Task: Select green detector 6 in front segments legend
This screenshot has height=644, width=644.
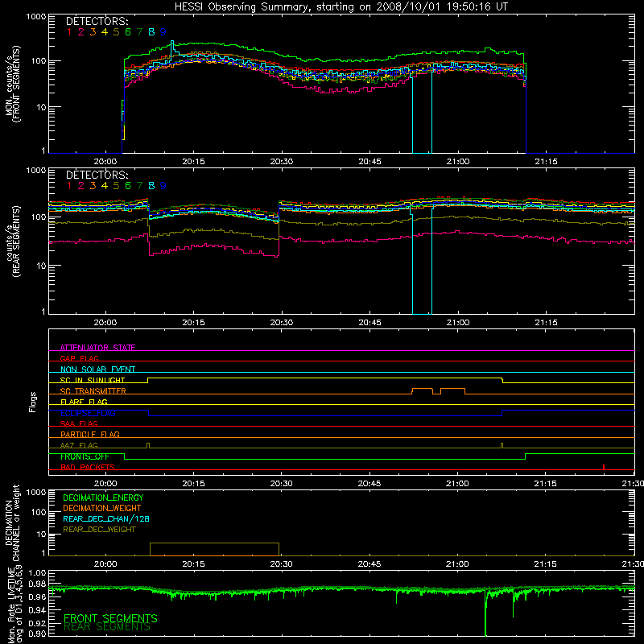Action: [x=128, y=31]
